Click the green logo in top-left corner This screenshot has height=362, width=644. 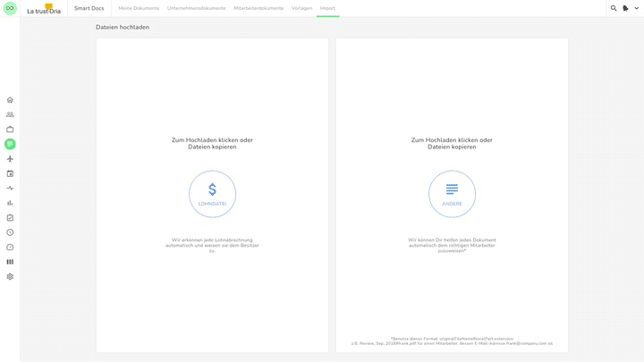tap(10, 8)
